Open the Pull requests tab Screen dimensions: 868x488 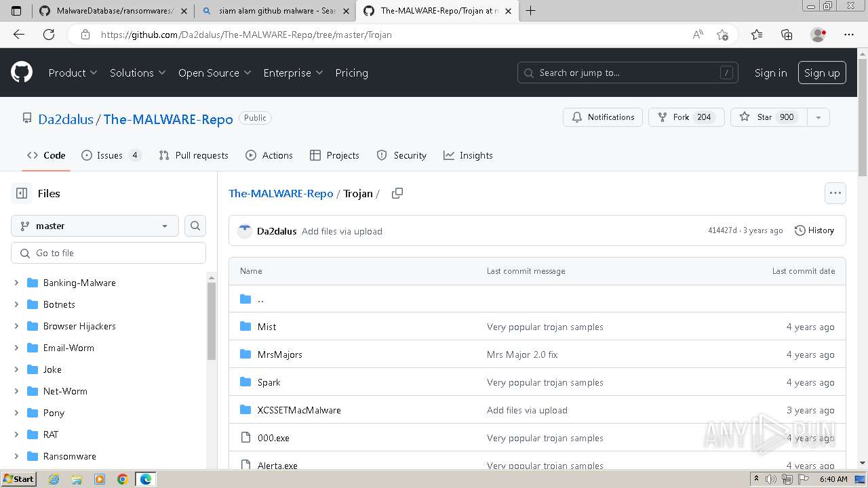click(x=193, y=155)
